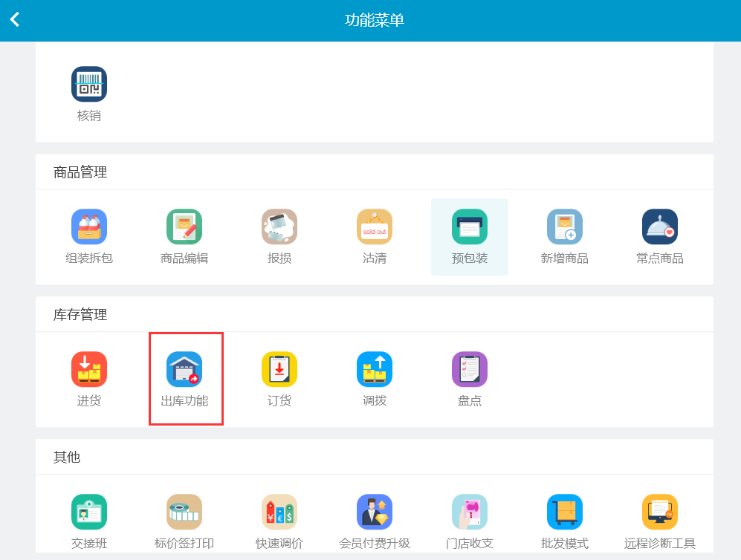Screen dimensions: 741x560
Task: Open the 盘点 inventory check function
Action: click(470, 380)
